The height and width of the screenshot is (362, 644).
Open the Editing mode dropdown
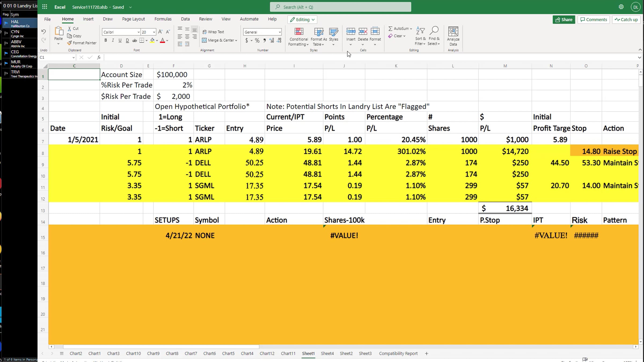pyautogui.click(x=302, y=20)
